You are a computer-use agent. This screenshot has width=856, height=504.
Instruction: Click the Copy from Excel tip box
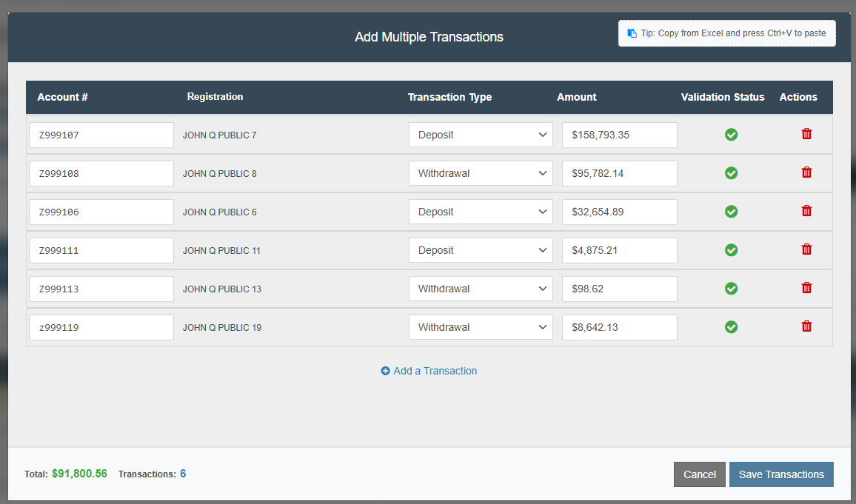click(x=726, y=33)
